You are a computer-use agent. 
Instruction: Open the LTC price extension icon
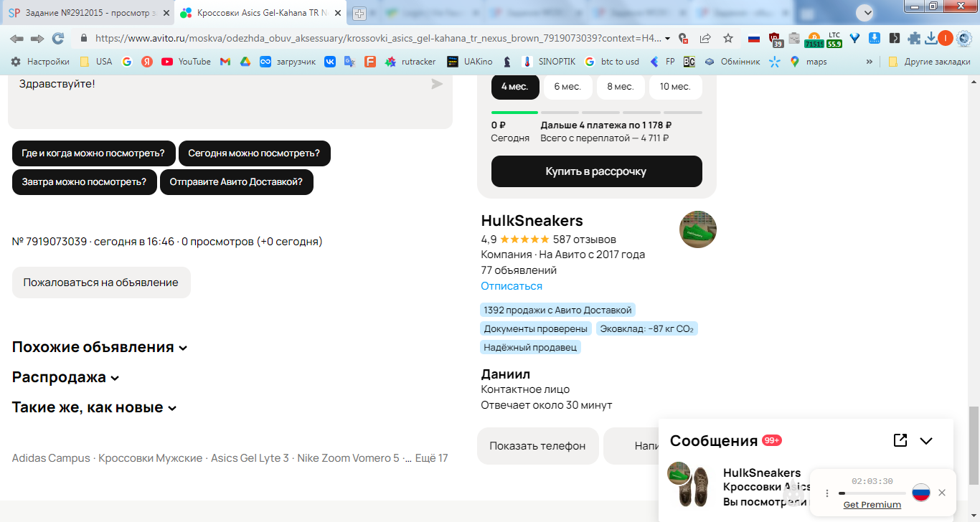pyautogui.click(x=834, y=39)
